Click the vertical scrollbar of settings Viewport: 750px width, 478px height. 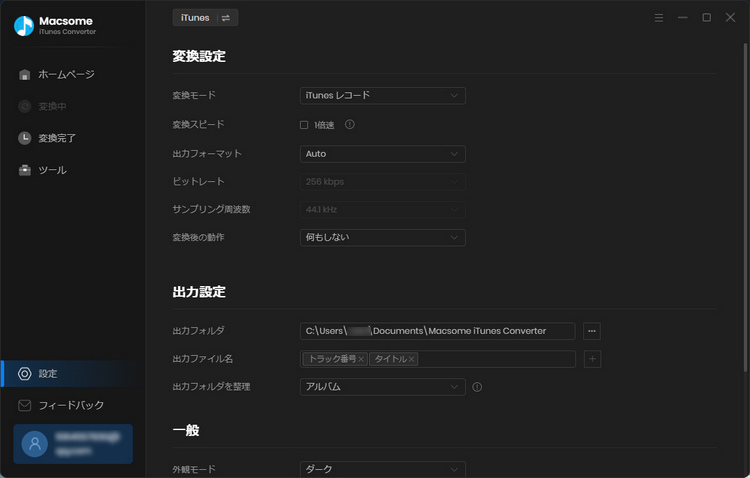pos(745,207)
